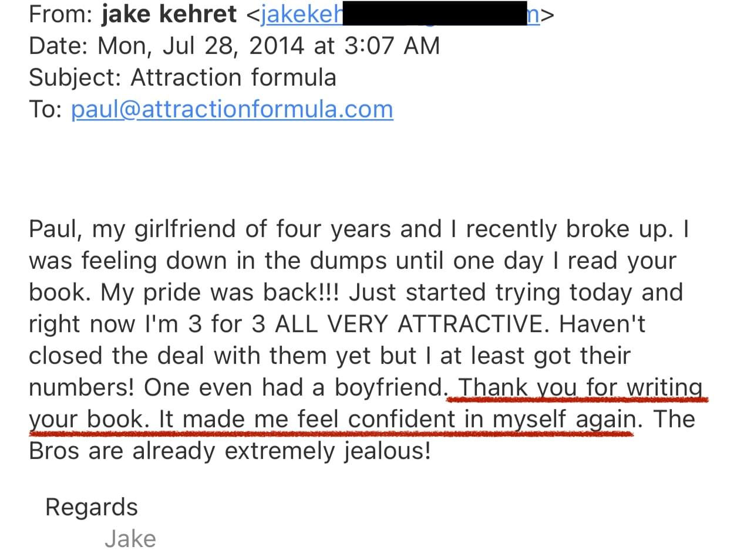Click underlined phrase Thank you for writing

580,387
